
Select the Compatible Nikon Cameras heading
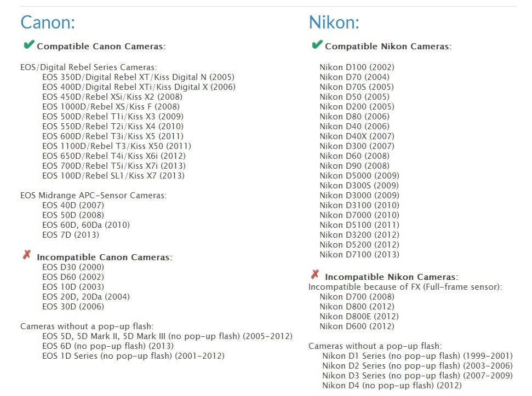[x=388, y=47]
